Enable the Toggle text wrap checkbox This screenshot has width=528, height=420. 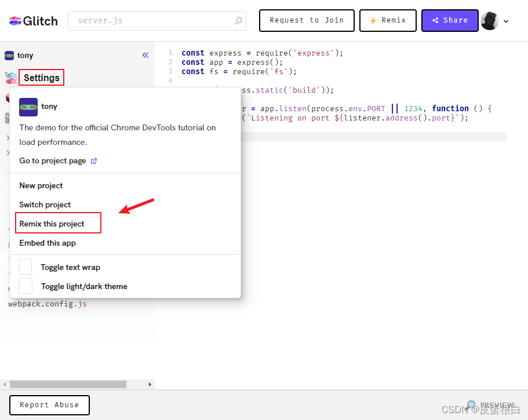coord(26,267)
